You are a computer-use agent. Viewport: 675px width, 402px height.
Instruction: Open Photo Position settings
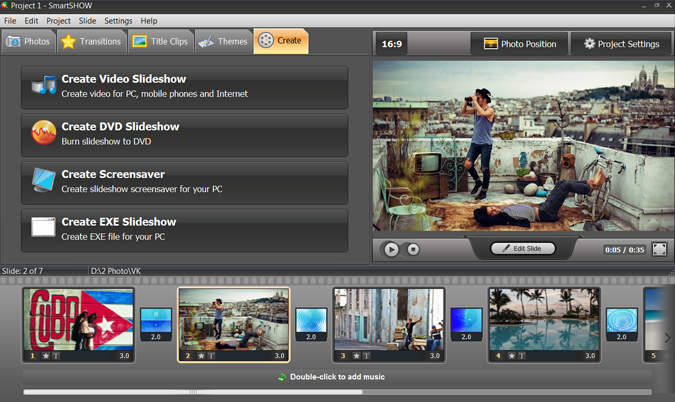click(520, 44)
